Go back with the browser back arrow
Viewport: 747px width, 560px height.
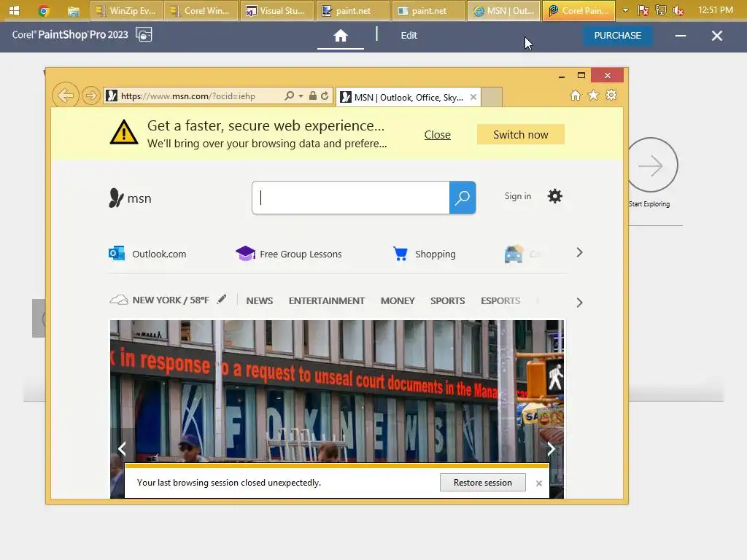tap(65, 96)
